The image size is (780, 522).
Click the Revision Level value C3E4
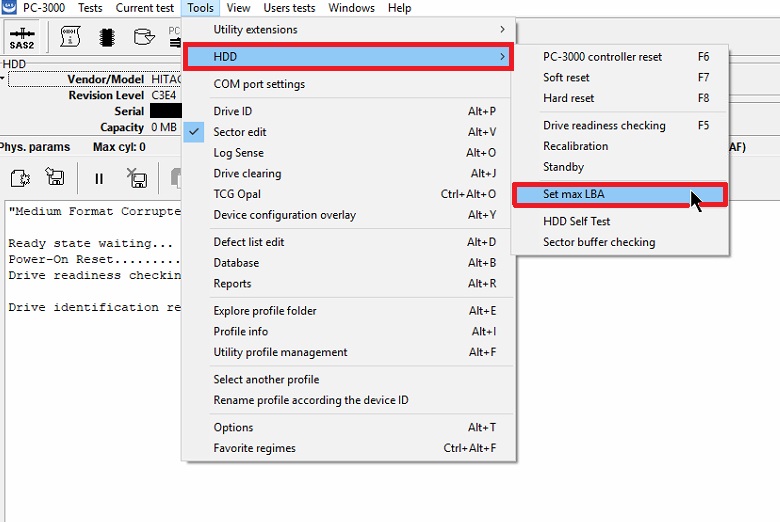click(x=164, y=95)
